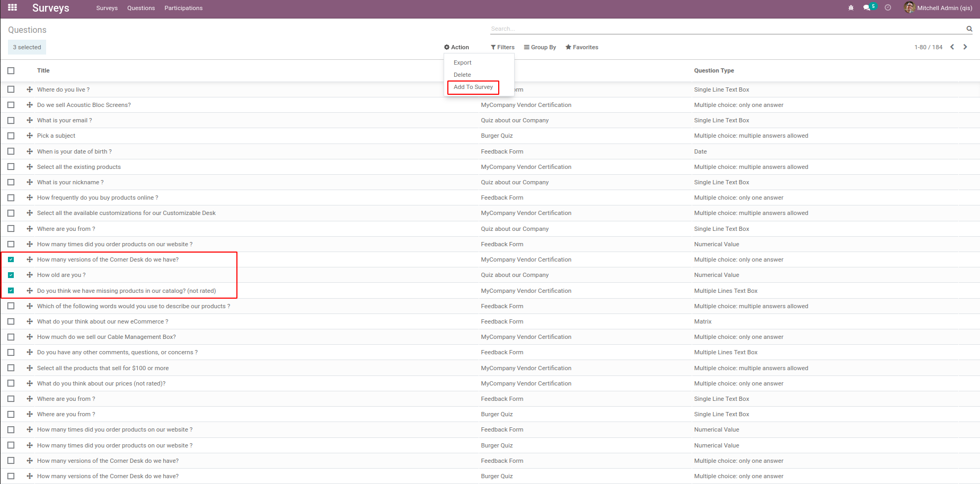This screenshot has width=980, height=484.
Task: Choose Add To Survey from Action menu
Action: (473, 87)
